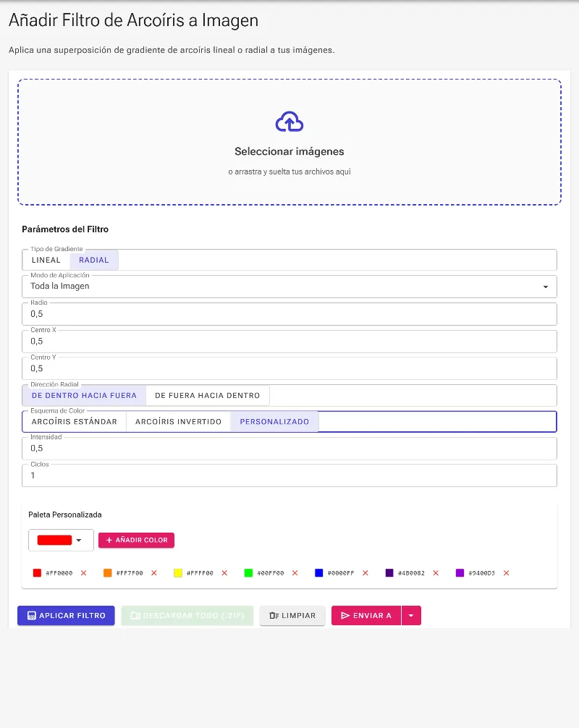
Task: Open Modo de Aplicación dropdown
Action: (x=289, y=287)
